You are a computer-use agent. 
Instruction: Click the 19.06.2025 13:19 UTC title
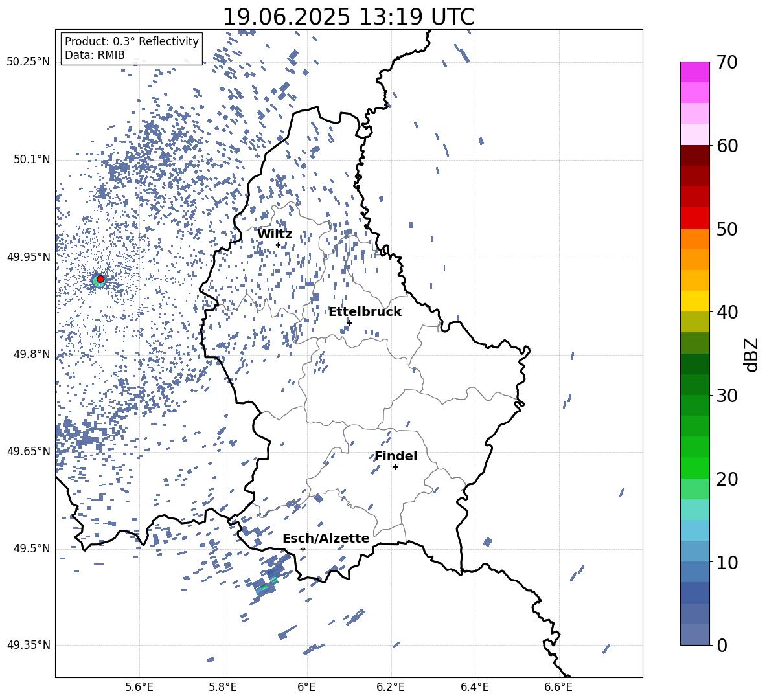(349, 17)
